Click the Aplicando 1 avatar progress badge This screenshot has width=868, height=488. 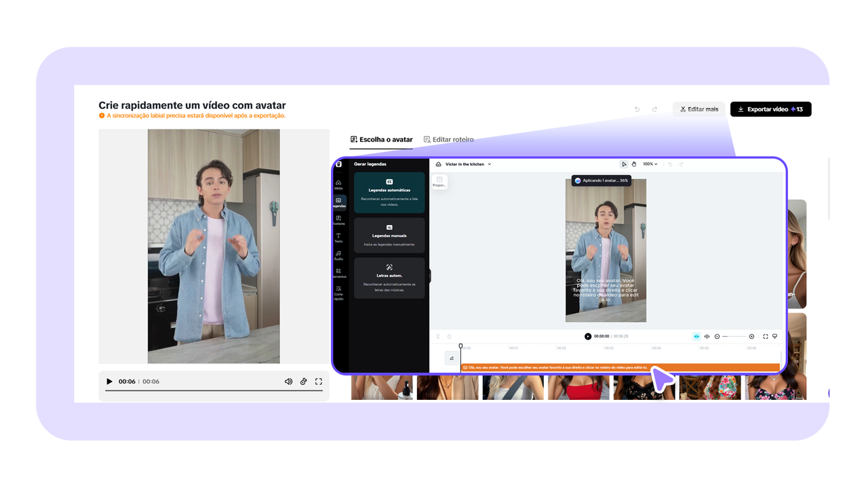click(602, 180)
